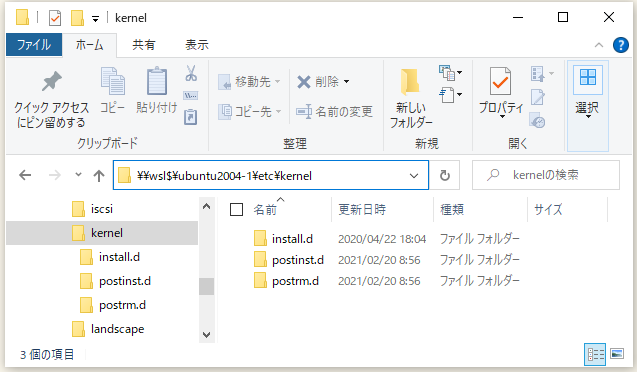Open recent locations dropdown arrow
Viewport: 637px width, 372px height.
(x=78, y=175)
